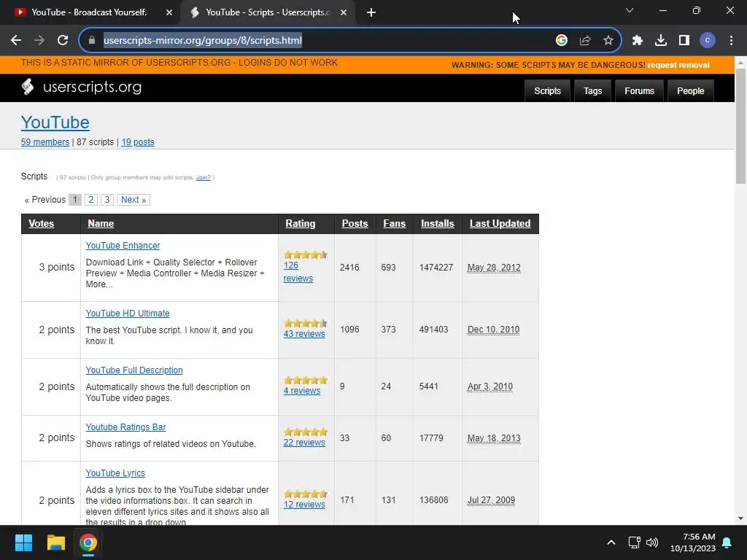The width and height of the screenshot is (747, 560).
Task: Open File Explorer from taskbar
Action: pos(55,542)
